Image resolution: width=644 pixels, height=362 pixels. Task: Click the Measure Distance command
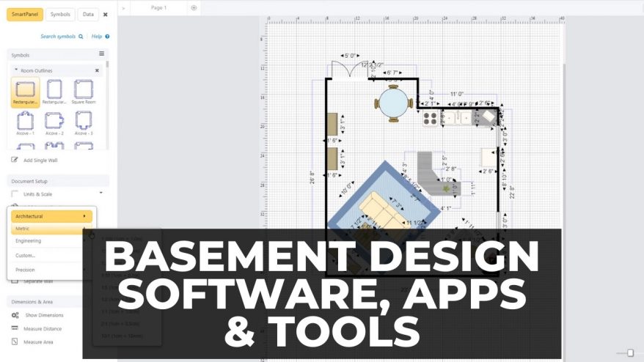43,329
